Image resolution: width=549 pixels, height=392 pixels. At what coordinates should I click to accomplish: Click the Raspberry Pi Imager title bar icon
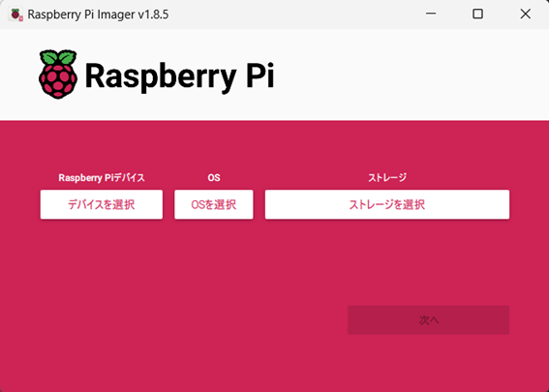coord(16,15)
